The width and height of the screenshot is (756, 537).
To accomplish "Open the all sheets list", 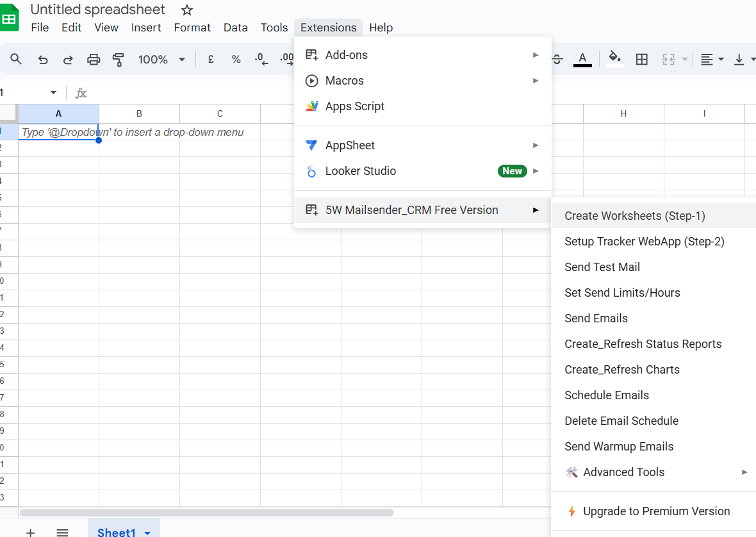I will 62,532.
